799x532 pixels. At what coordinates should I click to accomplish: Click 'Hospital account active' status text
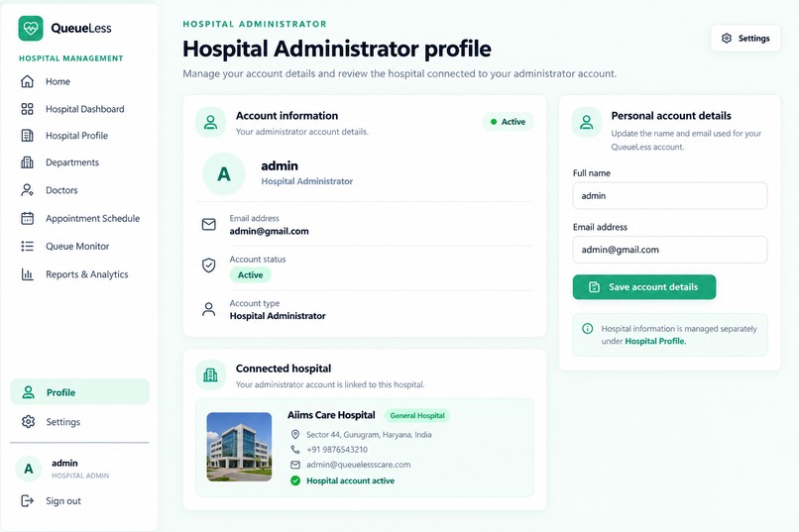pyautogui.click(x=350, y=480)
